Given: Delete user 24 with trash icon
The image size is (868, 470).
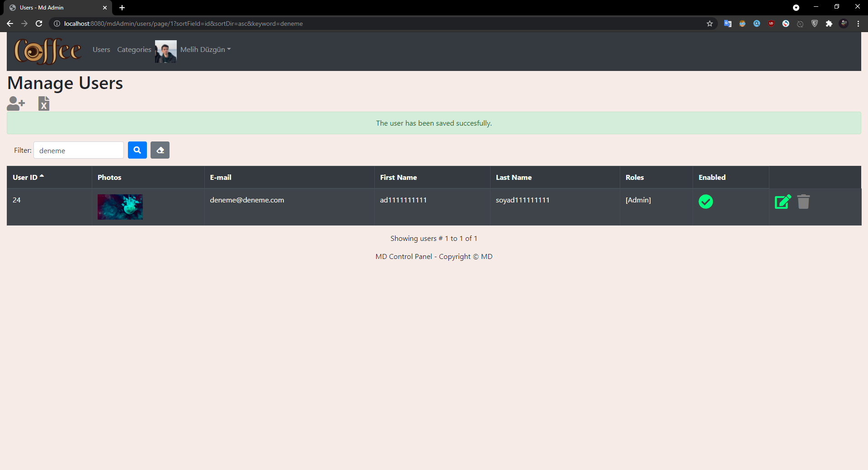Looking at the screenshot, I should pos(803,202).
